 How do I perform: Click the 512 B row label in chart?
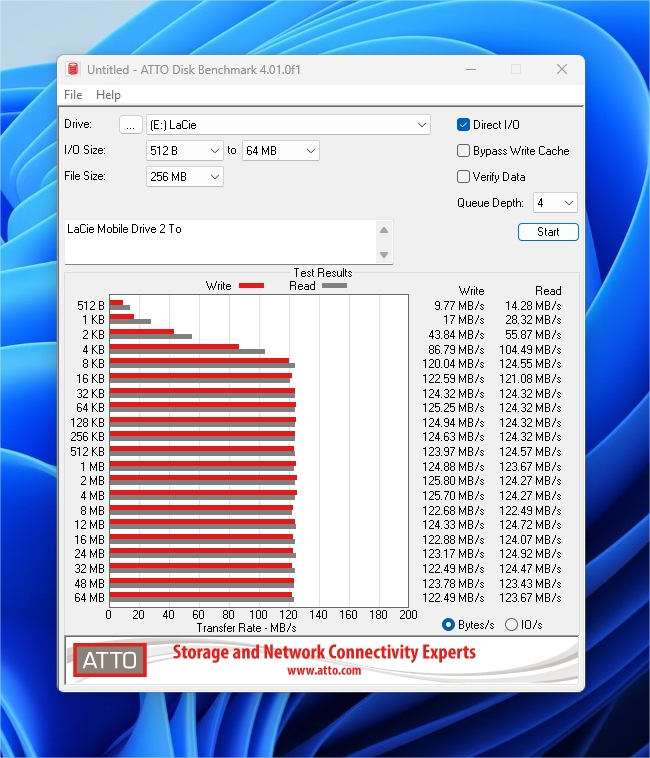(90, 306)
